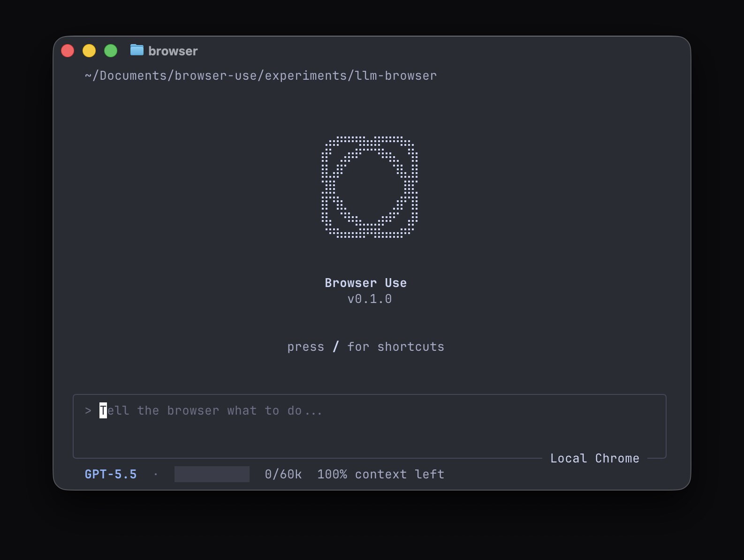Click the 'browser' window title
The height and width of the screenshot is (560, 744).
point(173,51)
